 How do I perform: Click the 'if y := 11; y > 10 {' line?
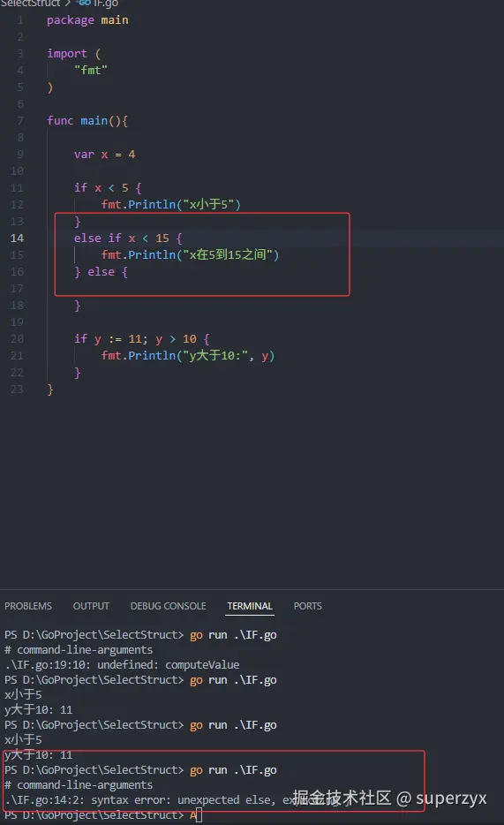click(x=142, y=339)
